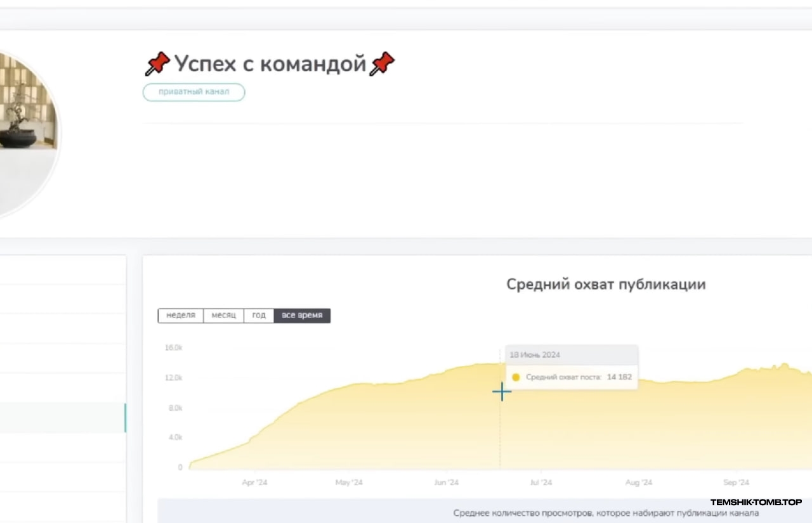Viewport: 812px width, 523px height.
Task: Click the TEMSHIK-TOMB.TOP watermark
Action: (756, 502)
